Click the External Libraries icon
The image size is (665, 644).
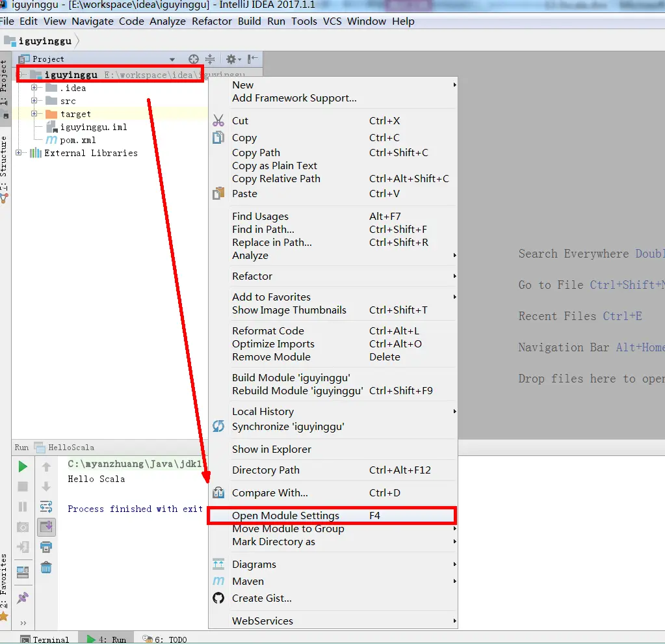(x=36, y=153)
